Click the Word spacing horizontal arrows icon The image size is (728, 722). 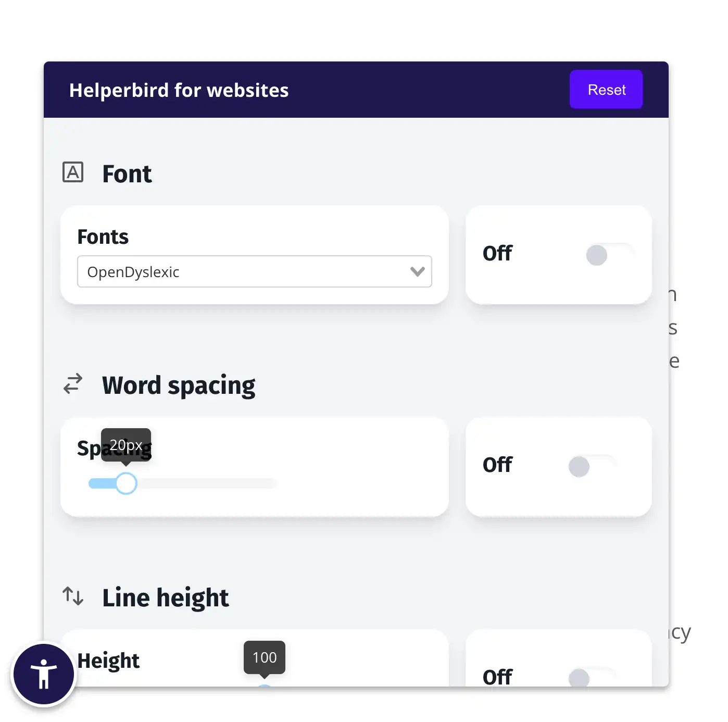click(x=73, y=383)
